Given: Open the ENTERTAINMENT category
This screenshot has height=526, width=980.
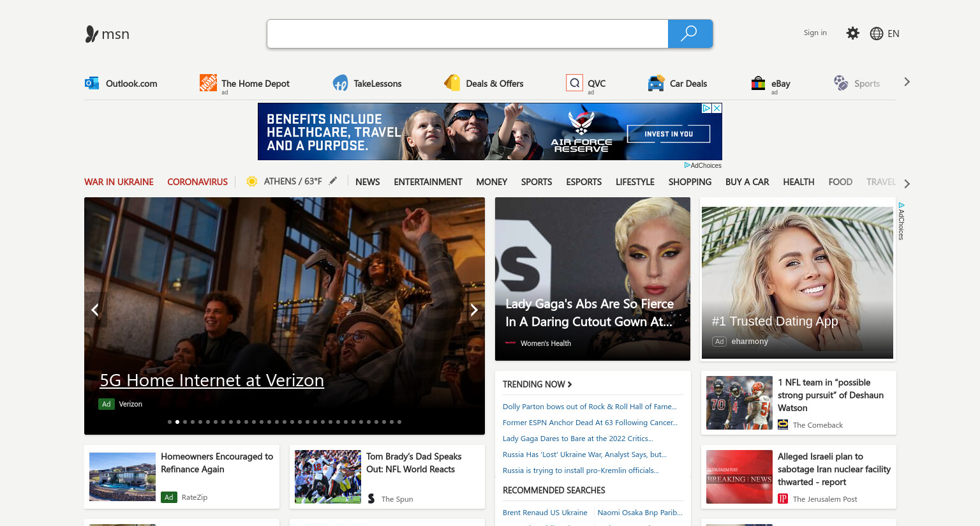Looking at the screenshot, I should point(428,182).
